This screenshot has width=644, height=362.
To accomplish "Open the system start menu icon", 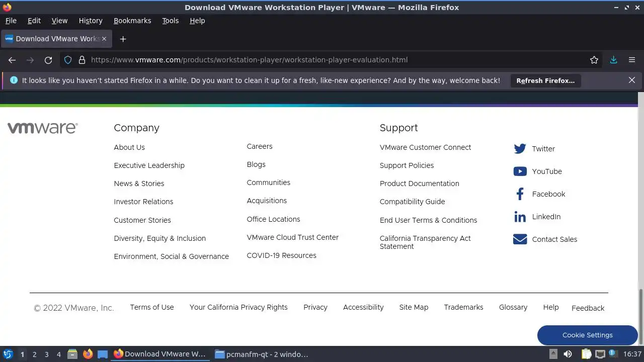I will click(x=8, y=354).
